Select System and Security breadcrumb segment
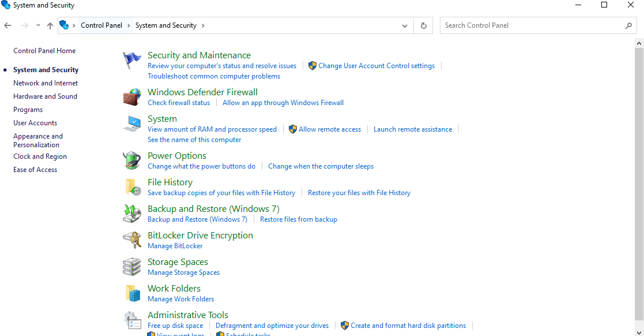The width and height of the screenshot is (644, 336). click(x=166, y=25)
